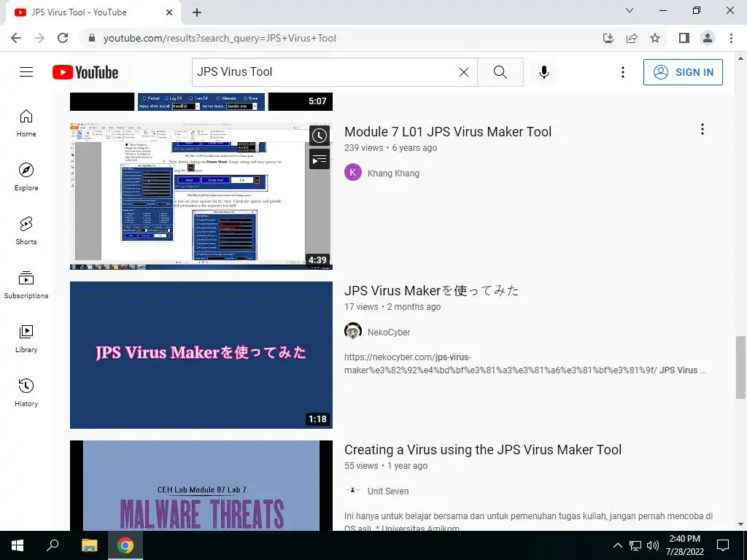Open Unit Seven channel name
The width and height of the screenshot is (747, 560).
coord(388,491)
